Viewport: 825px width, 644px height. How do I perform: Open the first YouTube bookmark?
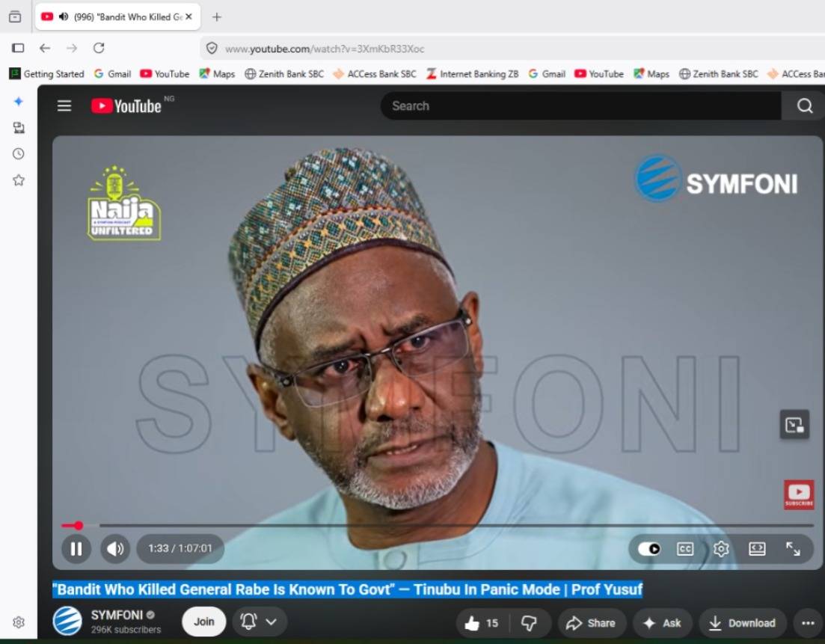pos(165,73)
